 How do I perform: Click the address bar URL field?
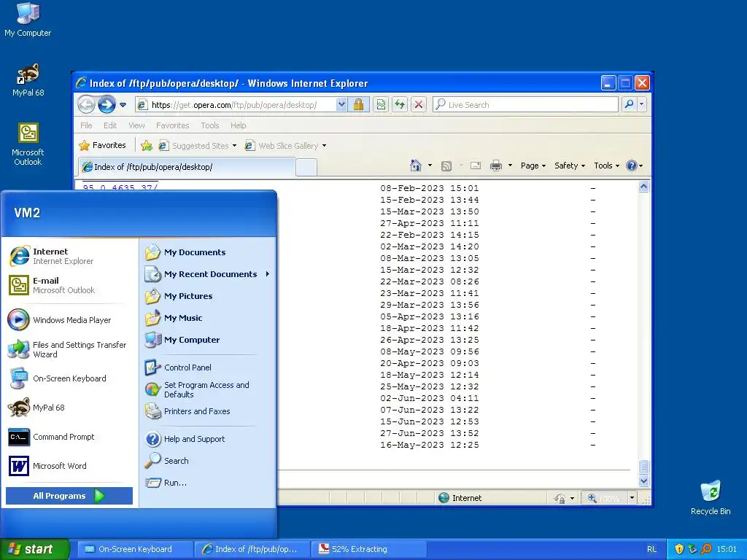pyautogui.click(x=236, y=105)
